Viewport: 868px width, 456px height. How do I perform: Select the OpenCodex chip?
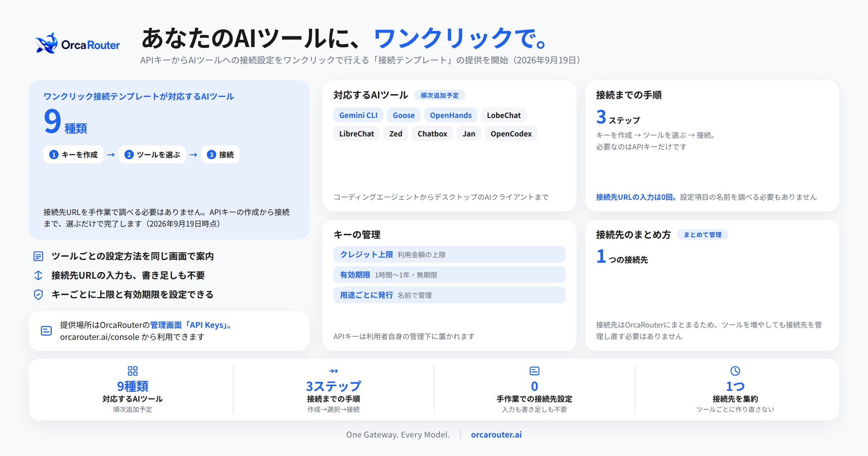click(x=511, y=134)
